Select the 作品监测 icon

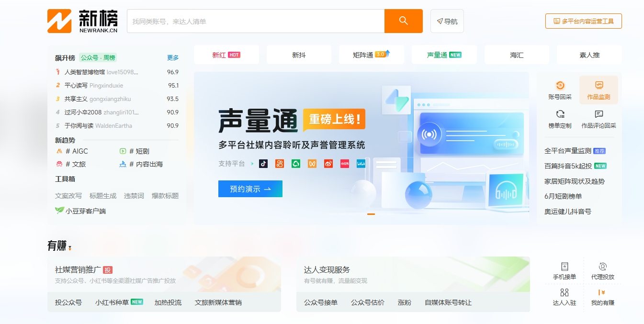[x=599, y=86]
